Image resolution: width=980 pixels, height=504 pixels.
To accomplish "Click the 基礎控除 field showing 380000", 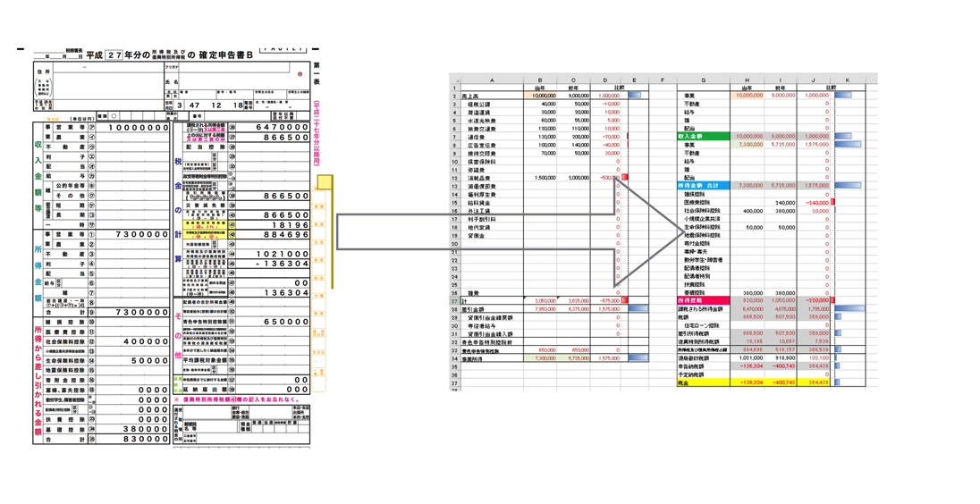I will click(x=132, y=430).
